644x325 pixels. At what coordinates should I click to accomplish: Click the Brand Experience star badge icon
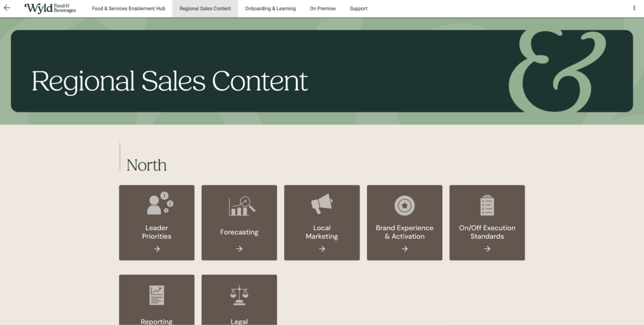[x=405, y=205]
